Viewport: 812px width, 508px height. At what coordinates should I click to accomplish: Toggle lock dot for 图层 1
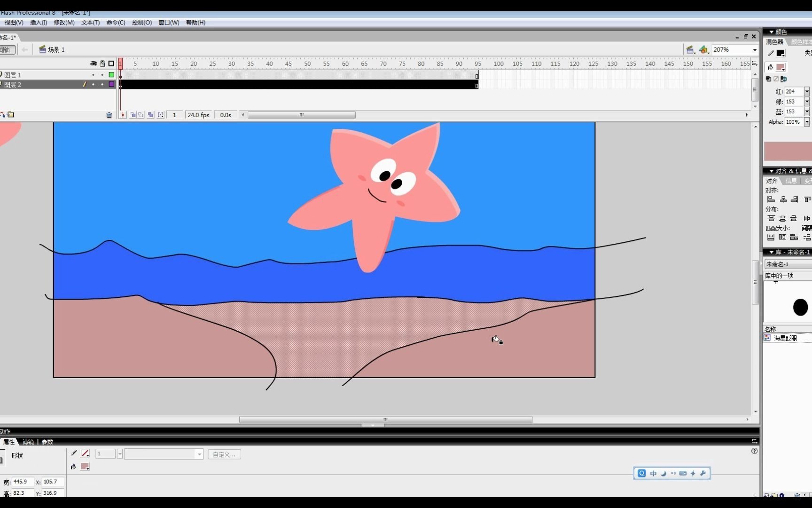point(102,75)
